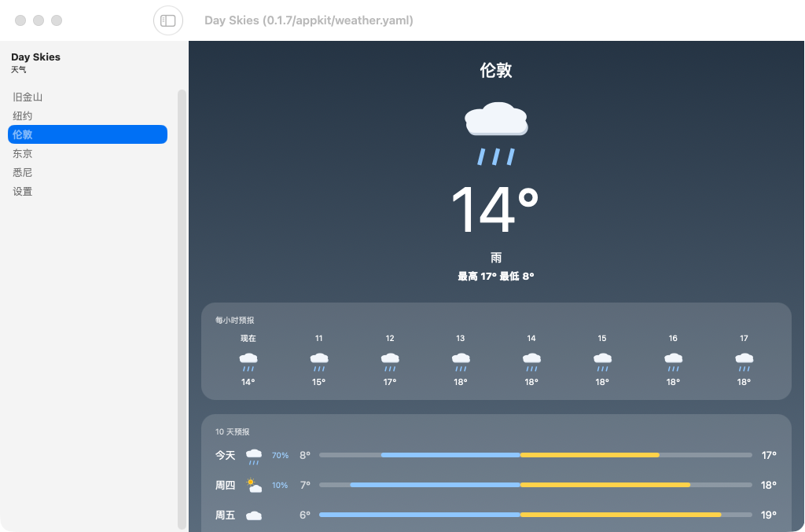This screenshot has width=805, height=532.
Task: Click the 伦敦 city title heading
Action: (496, 70)
